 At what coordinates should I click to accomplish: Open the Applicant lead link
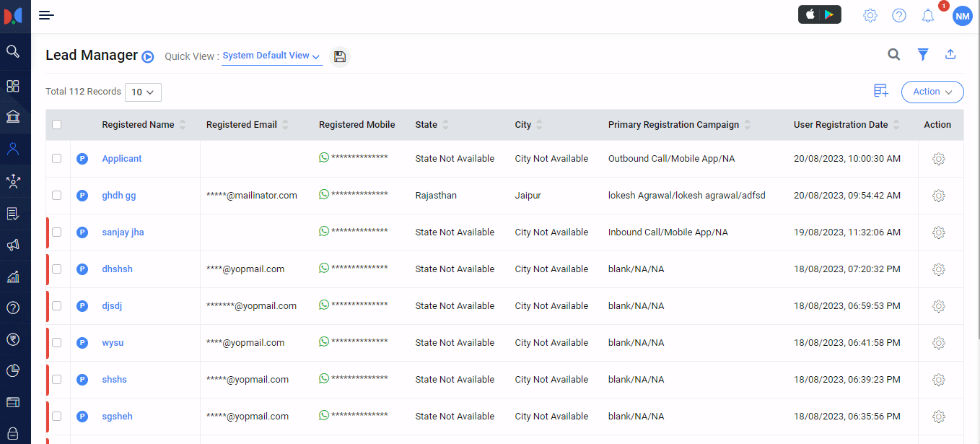[x=122, y=159]
